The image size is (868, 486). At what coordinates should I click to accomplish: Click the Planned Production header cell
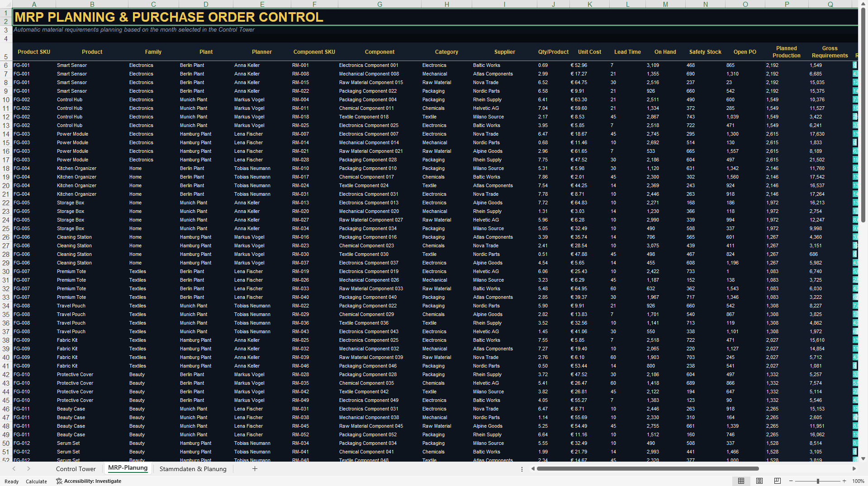[x=787, y=52]
